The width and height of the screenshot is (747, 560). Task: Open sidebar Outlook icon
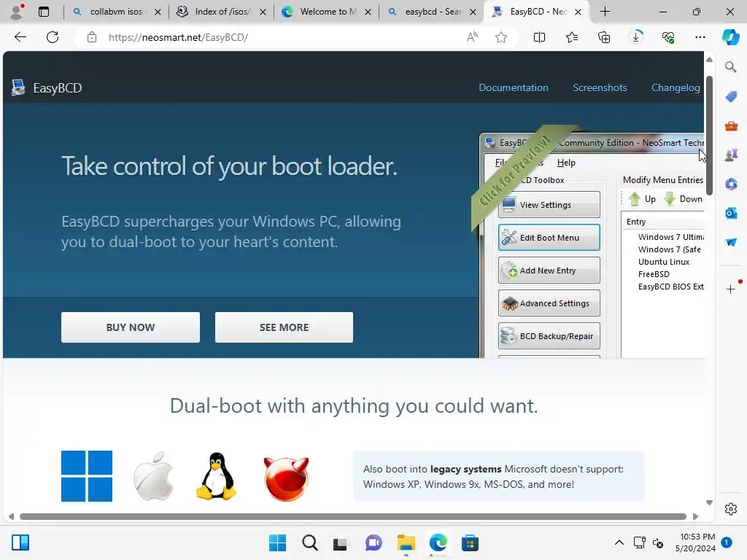731,213
